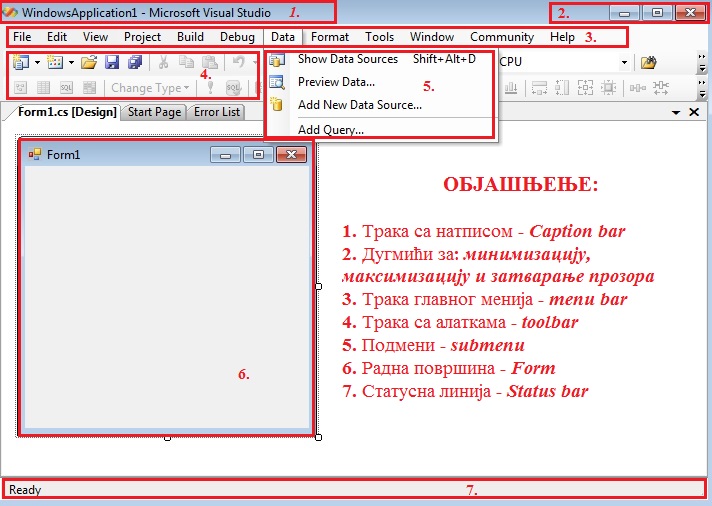Click the Undo arrow icon
The height and width of the screenshot is (506, 712).
pos(239,62)
